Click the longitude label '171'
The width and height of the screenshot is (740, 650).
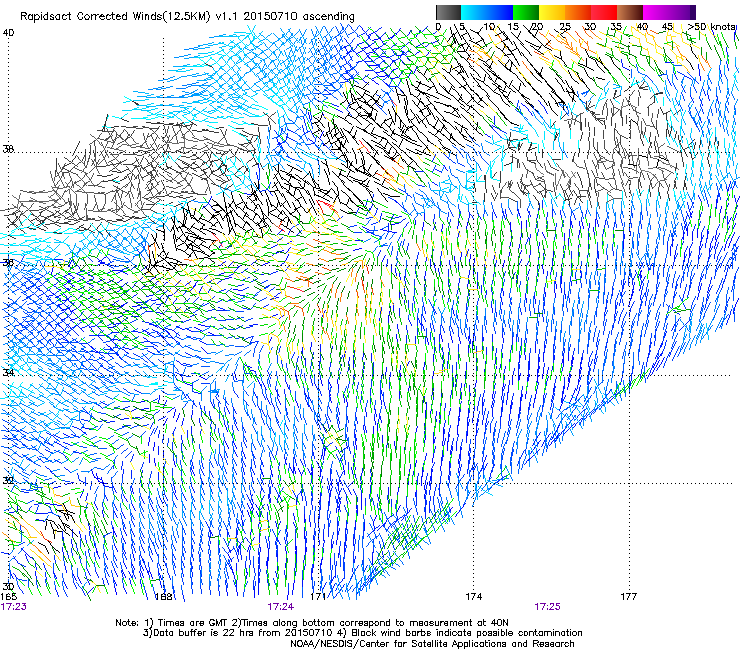coord(318,597)
